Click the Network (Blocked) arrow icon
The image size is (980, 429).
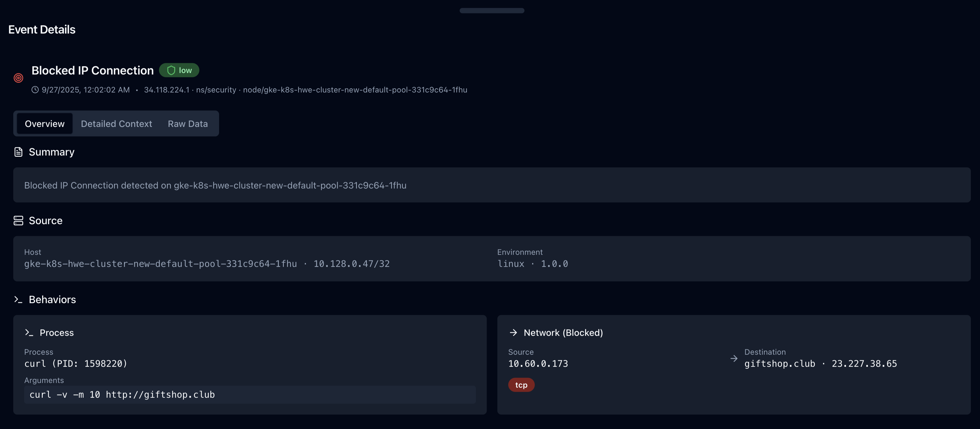513,332
